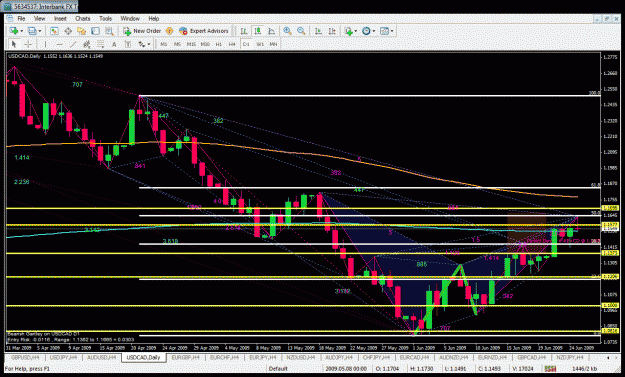Switch to the NZDUSD,H4 chart tab
The height and width of the screenshot is (377, 625).
point(301,357)
